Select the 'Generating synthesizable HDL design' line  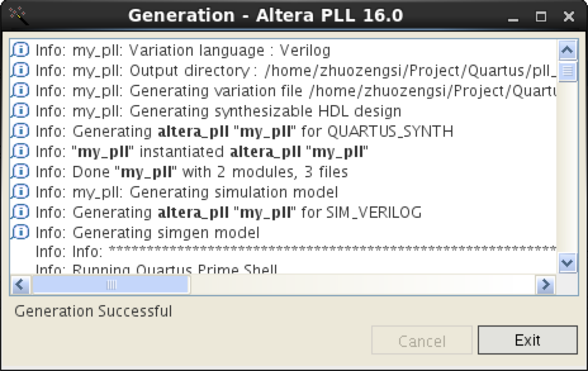click(x=218, y=111)
